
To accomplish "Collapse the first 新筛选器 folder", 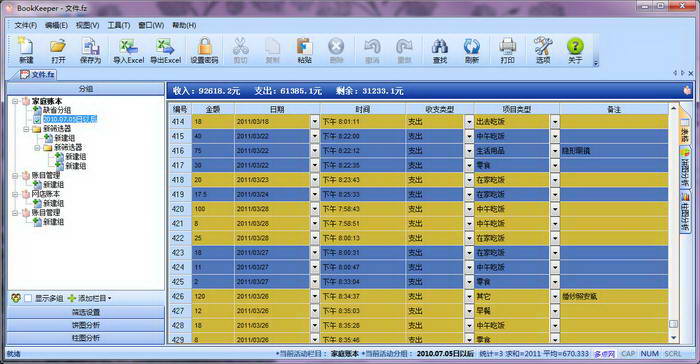I will 26,129.
